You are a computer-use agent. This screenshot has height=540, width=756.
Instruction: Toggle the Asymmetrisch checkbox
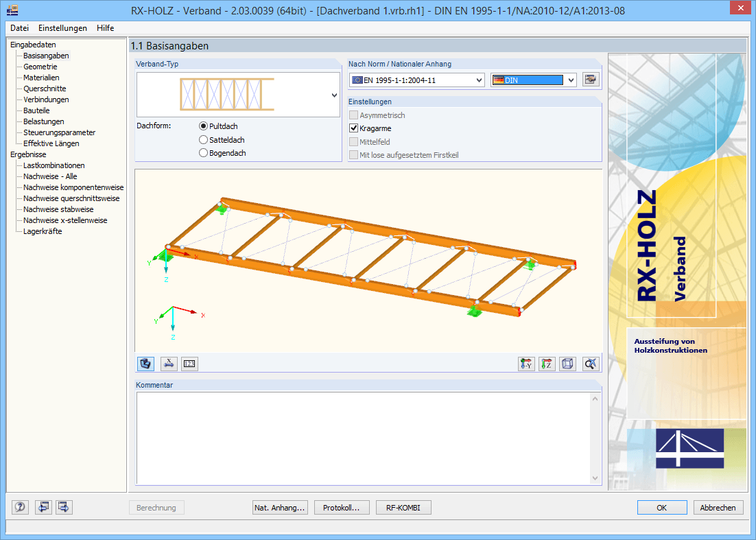click(353, 115)
